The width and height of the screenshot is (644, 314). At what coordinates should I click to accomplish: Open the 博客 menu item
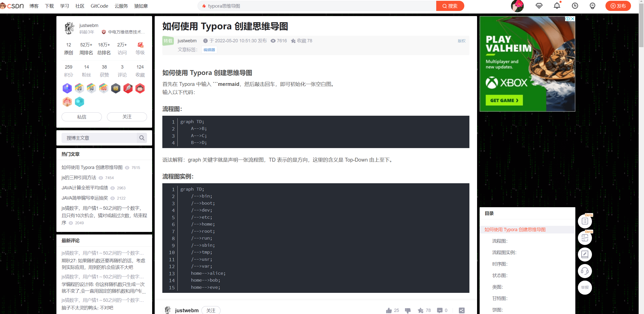tap(34, 6)
